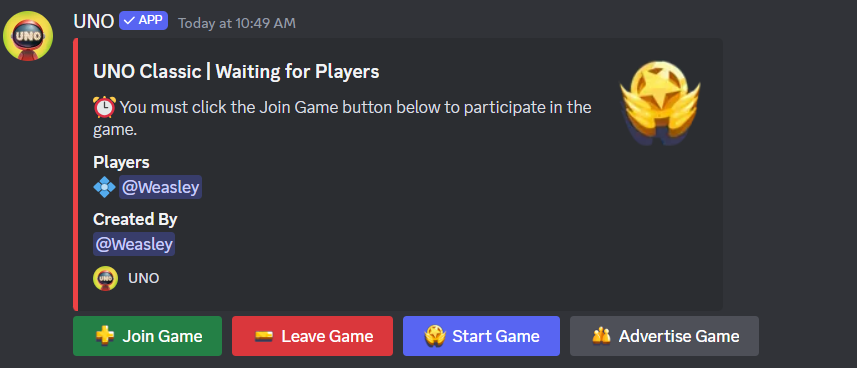Click the Advertise Game button text
The height and width of the screenshot is (368, 857).
[679, 336]
